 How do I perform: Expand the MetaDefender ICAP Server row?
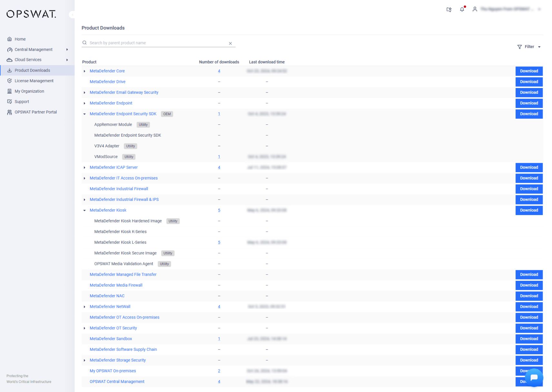[x=84, y=167]
